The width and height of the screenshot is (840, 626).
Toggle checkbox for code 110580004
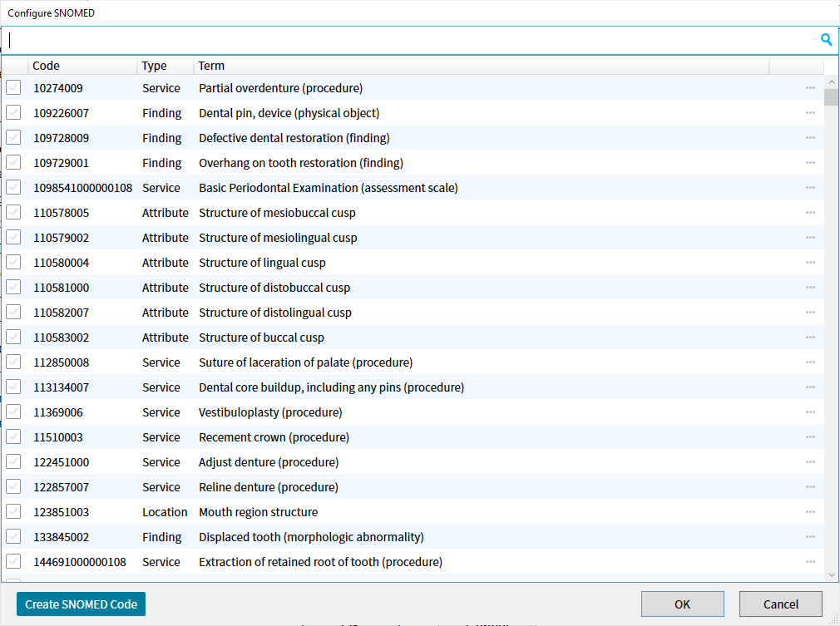click(x=13, y=262)
